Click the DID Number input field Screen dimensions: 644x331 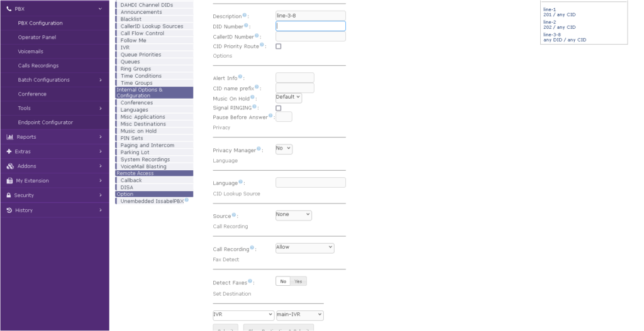pyautogui.click(x=310, y=26)
